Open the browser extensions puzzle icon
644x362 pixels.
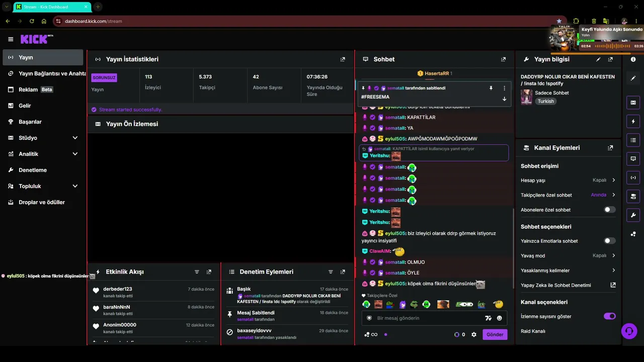click(576, 21)
